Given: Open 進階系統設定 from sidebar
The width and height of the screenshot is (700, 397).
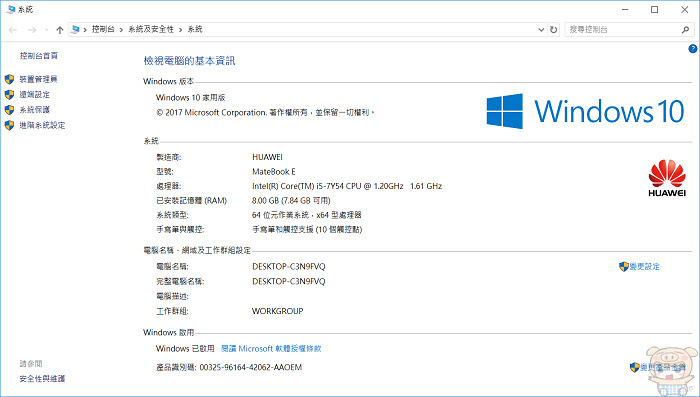Looking at the screenshot, I should 42,125.
